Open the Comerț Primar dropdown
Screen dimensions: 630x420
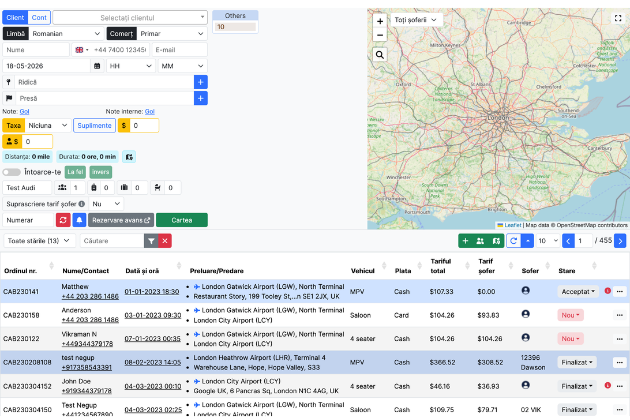coord(172,34)
